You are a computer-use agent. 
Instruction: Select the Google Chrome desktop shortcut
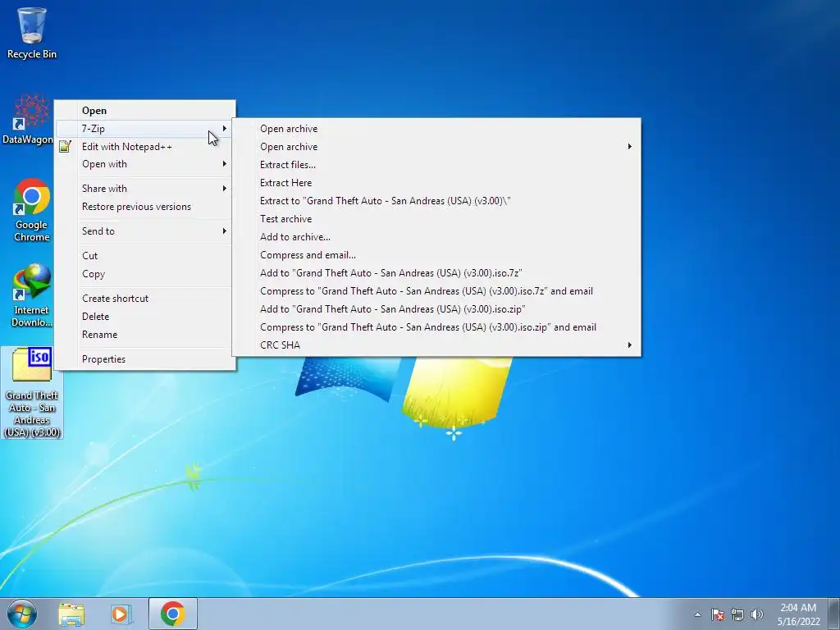point(32,210)
